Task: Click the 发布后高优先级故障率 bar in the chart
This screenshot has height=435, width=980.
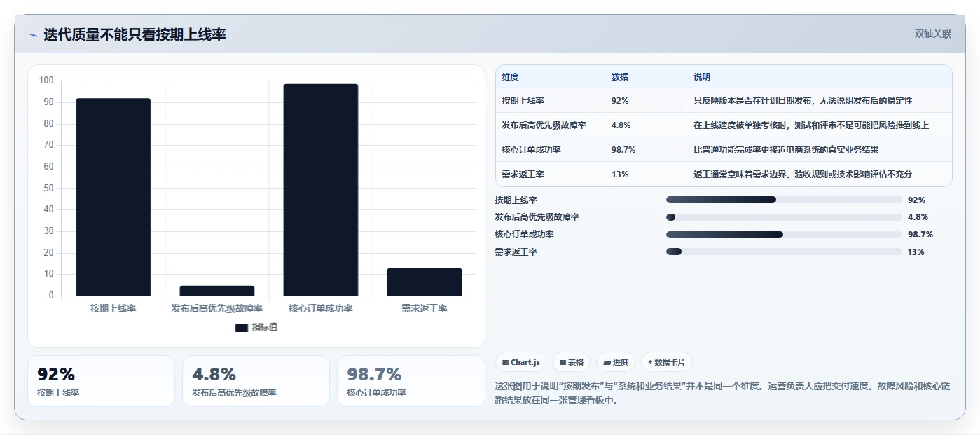Action: pyautogui.click(x=217, y=291)
